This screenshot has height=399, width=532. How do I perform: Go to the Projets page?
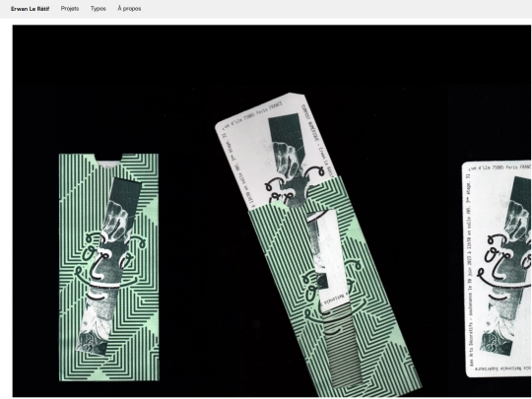click(70, 9)
